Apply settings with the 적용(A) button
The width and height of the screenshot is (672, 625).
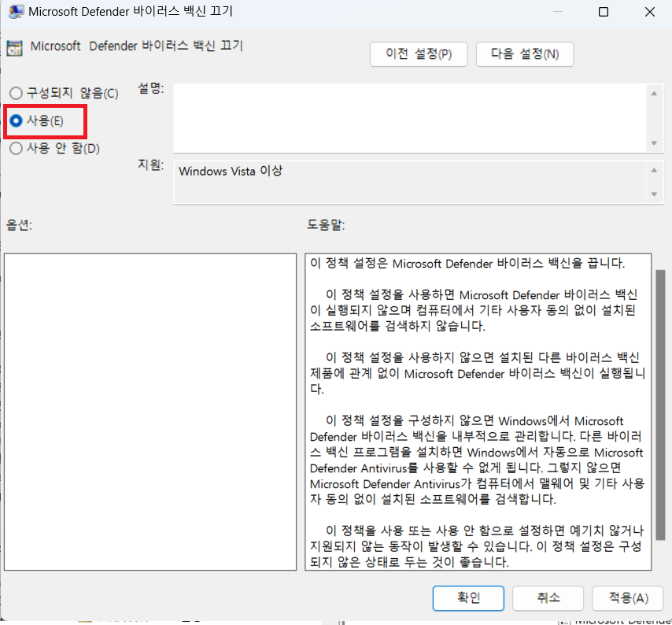click(x=627, y=598)
